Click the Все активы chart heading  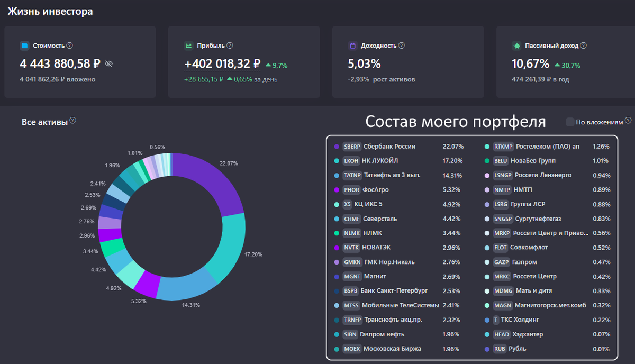click(44, 122)
